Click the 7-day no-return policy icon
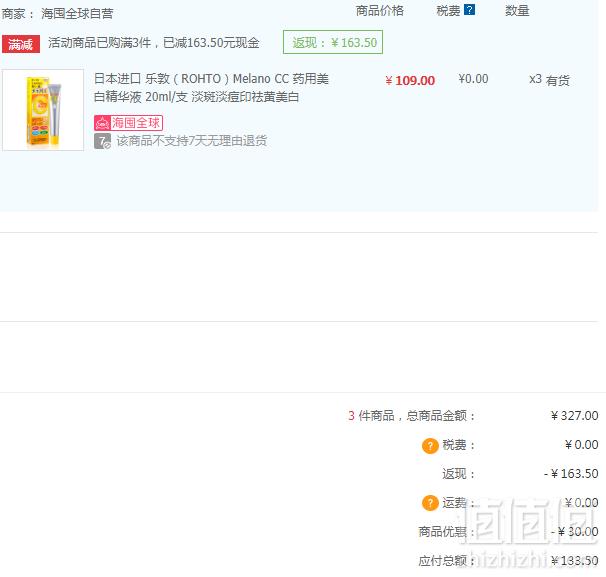 click(102, 141)
